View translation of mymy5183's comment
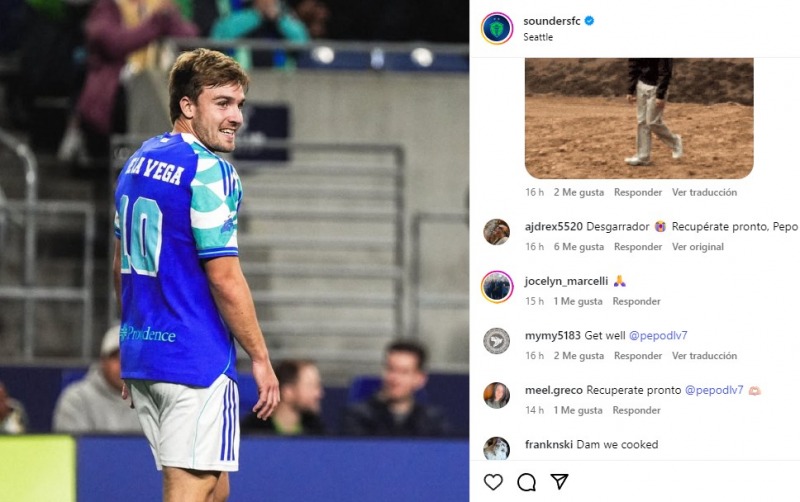 [704, 356]
